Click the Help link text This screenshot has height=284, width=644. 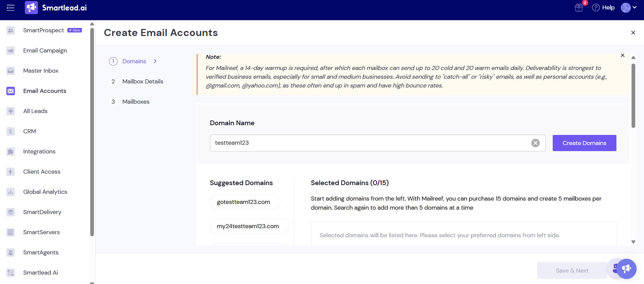(x=608, y=7)
